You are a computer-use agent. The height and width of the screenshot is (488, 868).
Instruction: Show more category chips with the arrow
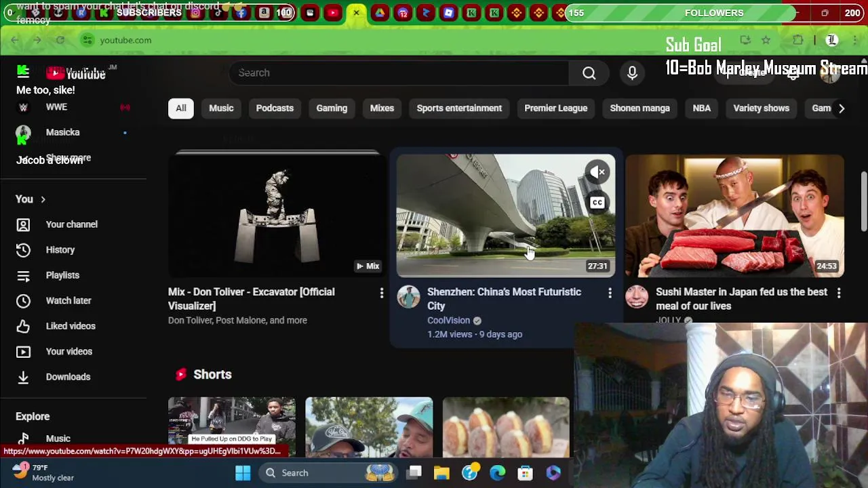pos(841,108)
